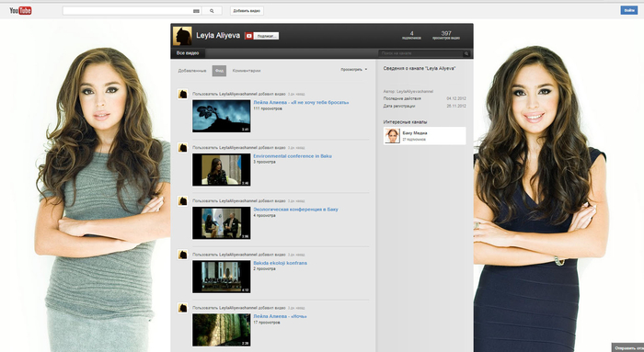Switch to the Добавленные tab
Viewport: 644px width, 352px height.
(192, 71)
